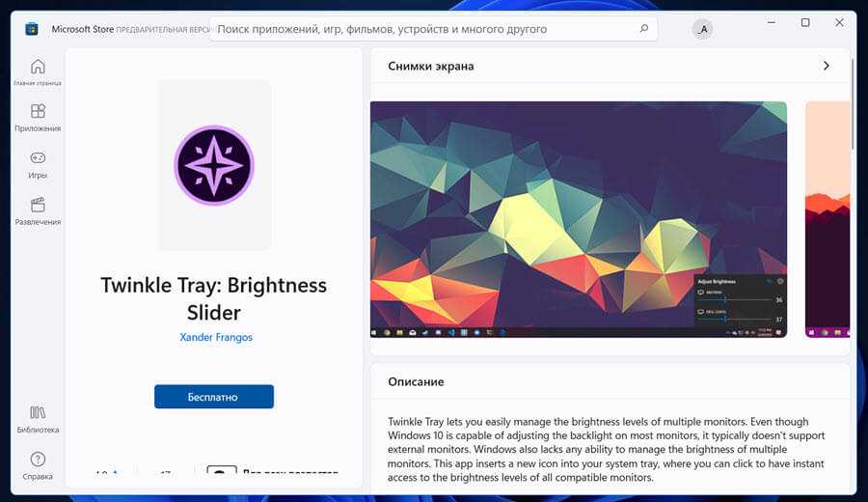Open the Игры section with gamepad icon
Viewport: 868px width, 502px height.
(38, 159)
